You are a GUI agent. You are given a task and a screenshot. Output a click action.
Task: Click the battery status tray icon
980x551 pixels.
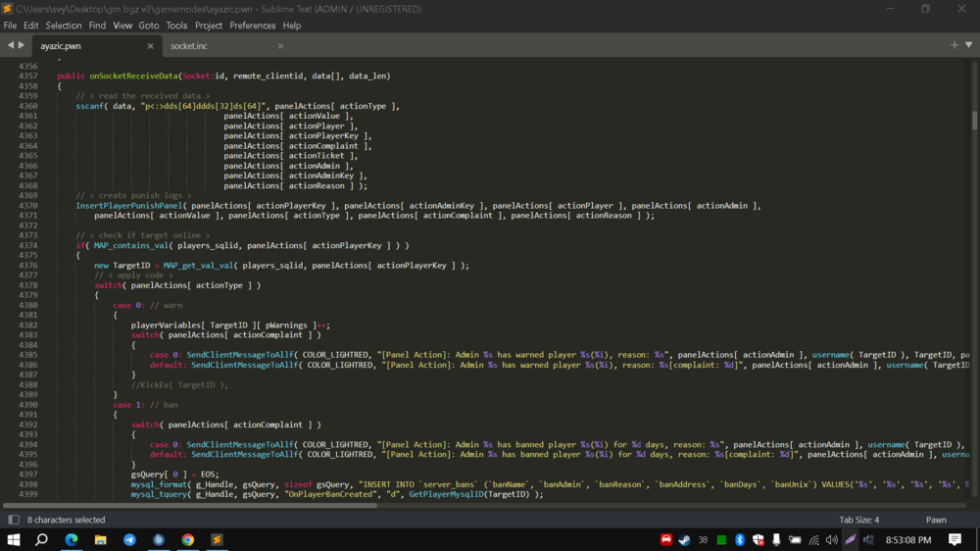pyautogui.click(x=795, y=540)
